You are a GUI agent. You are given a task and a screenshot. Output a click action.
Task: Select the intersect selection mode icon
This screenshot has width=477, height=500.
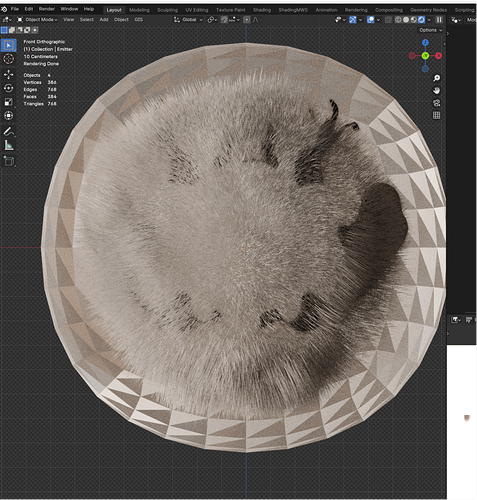coord(35,30)
